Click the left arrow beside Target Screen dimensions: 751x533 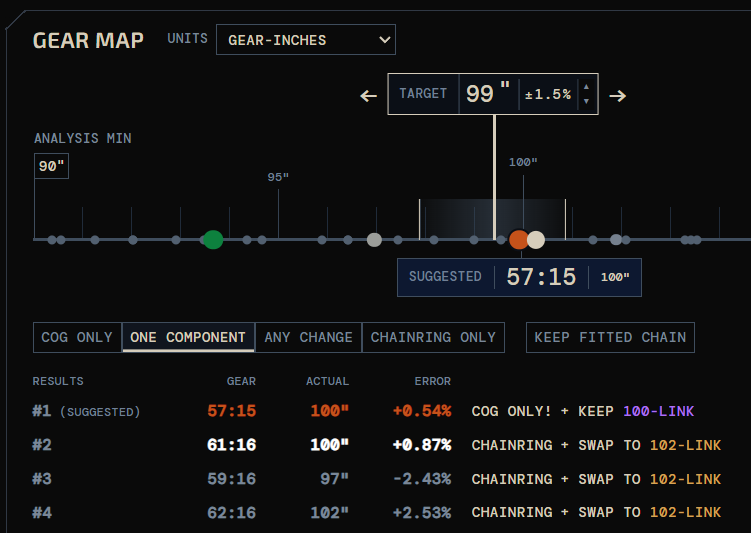(368, 96)
